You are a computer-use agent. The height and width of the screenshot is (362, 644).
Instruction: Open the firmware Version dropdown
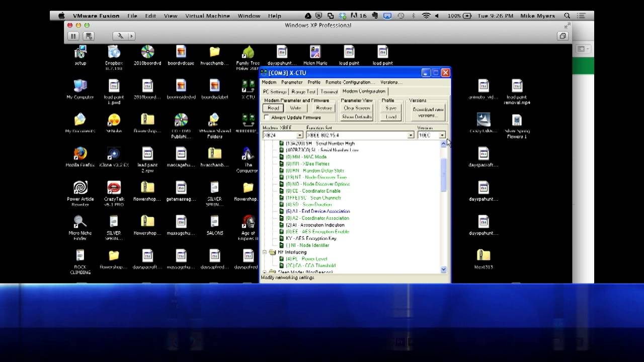coord(442,135)
